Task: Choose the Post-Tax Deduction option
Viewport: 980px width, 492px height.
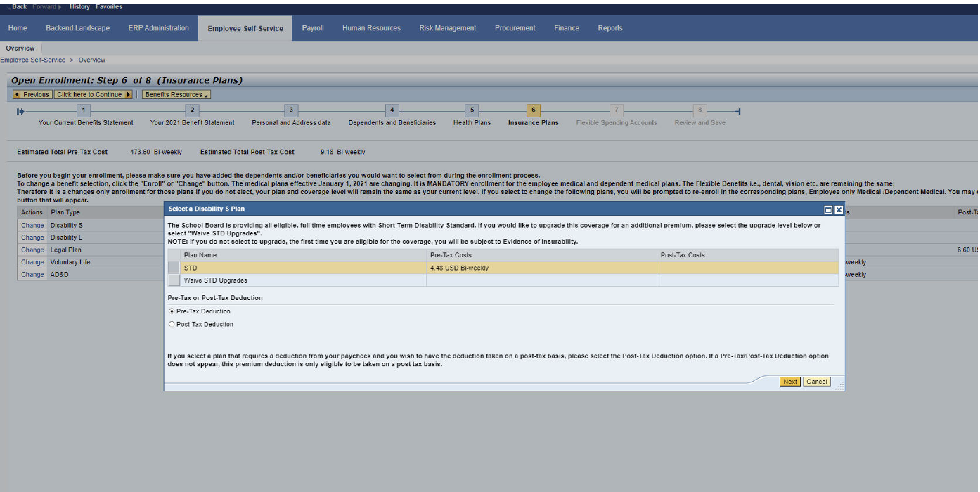Action: (x=172, y=325)
